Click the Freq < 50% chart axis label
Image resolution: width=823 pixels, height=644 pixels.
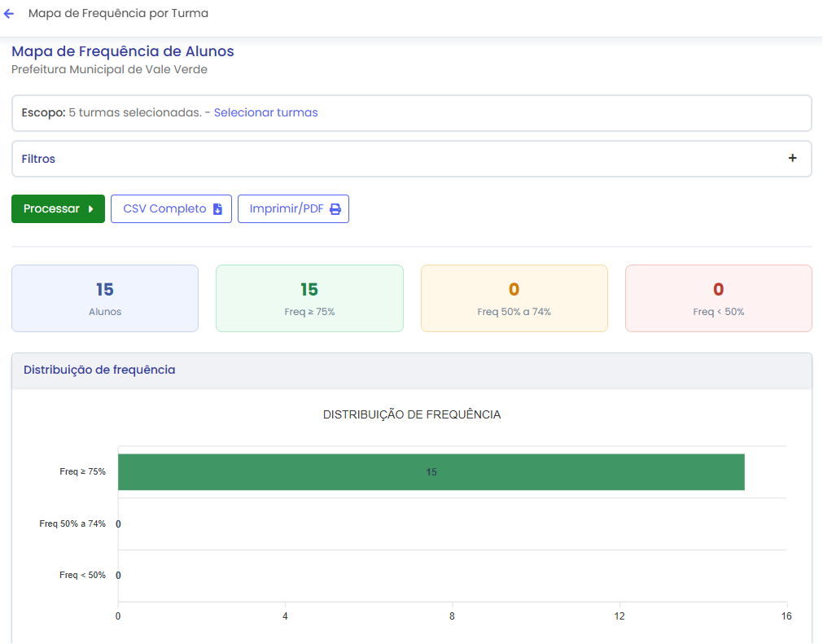(82, 576)
